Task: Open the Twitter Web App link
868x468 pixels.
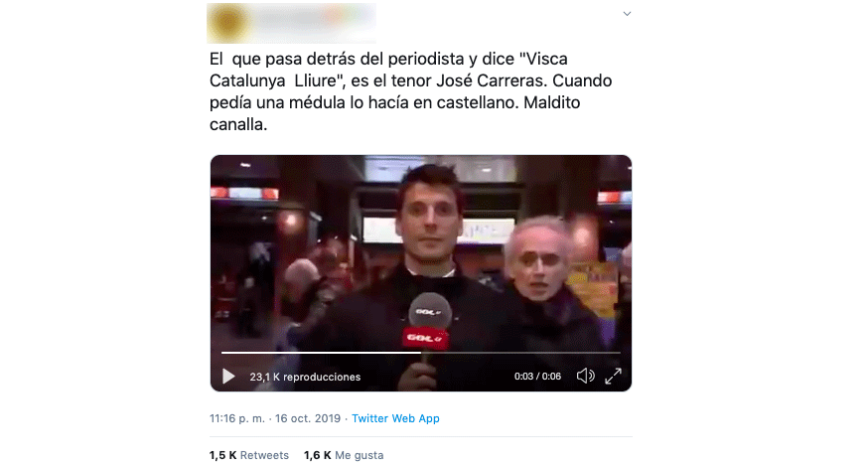Action: pyautogui.click(x=395, y=418)
